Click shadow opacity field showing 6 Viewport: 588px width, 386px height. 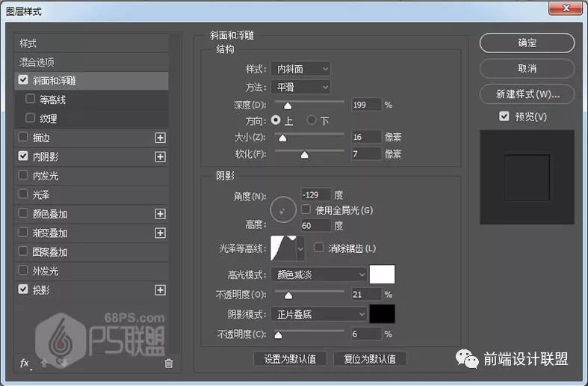(x=366, y=334)
